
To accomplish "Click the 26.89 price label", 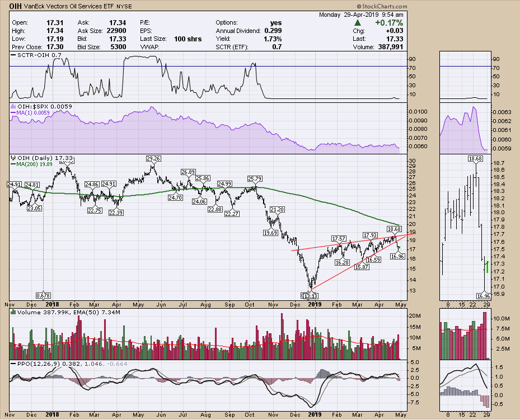I will 188,172.
